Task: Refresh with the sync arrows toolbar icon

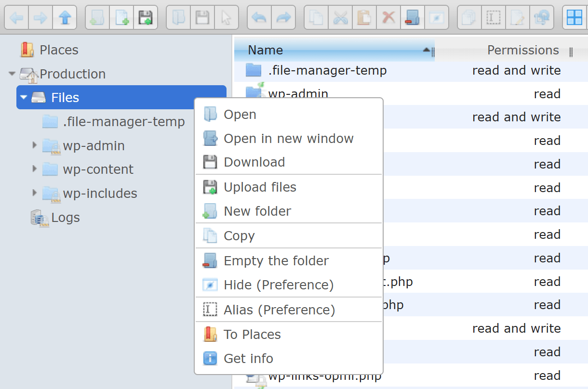Action: point(542,17)
